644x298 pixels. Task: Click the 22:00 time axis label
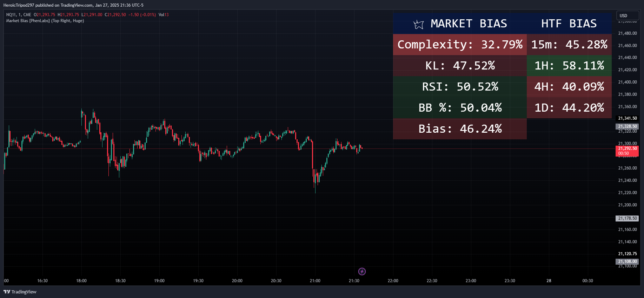point(393,281)
